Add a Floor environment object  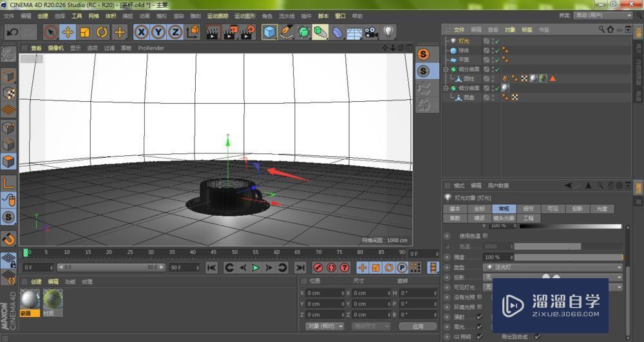(354, 32)
